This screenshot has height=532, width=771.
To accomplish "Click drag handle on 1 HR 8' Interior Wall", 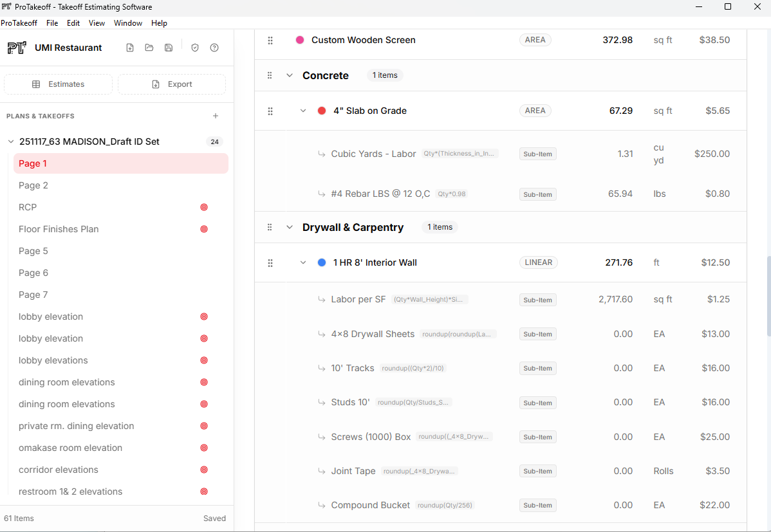I will tap(270, 263).
